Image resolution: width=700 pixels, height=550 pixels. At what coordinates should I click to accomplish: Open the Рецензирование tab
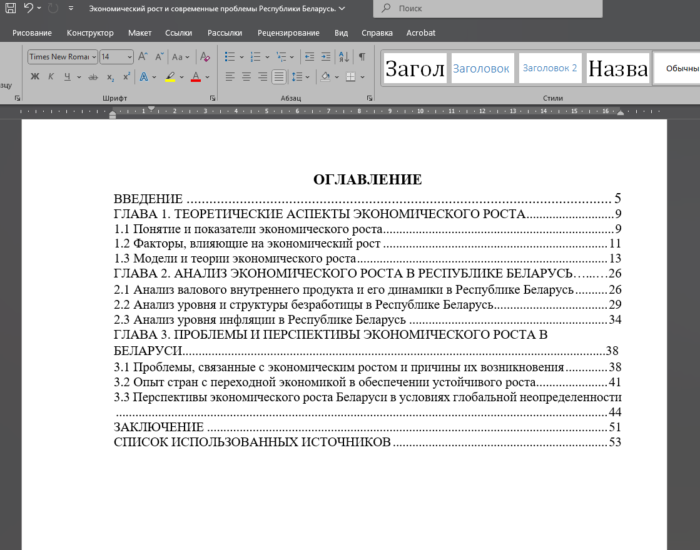[x=288, y=33]
